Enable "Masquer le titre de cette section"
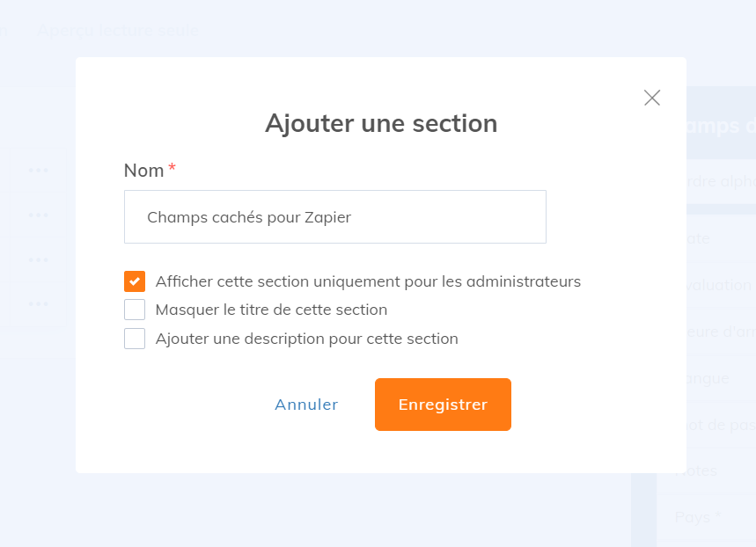The image size is (756, 547). 134,310
